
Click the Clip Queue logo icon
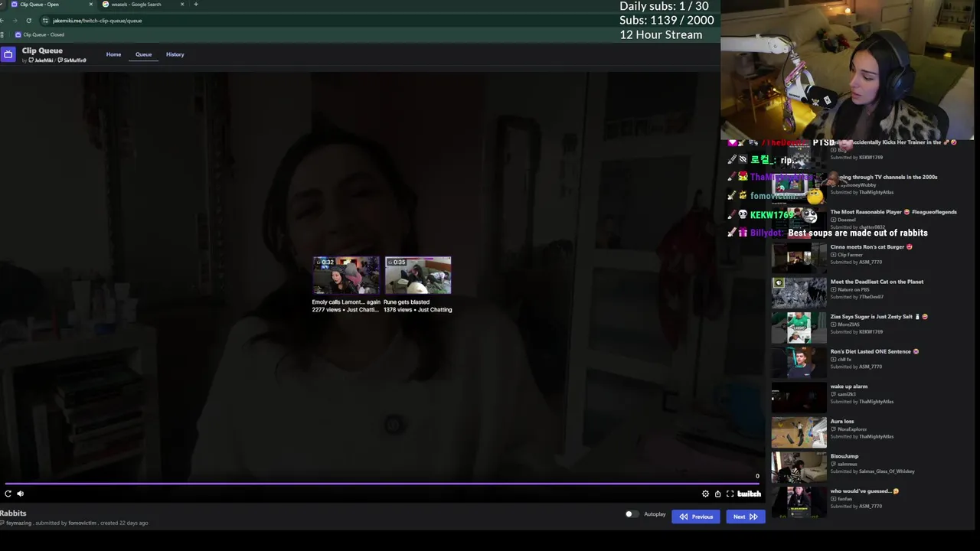8,54
